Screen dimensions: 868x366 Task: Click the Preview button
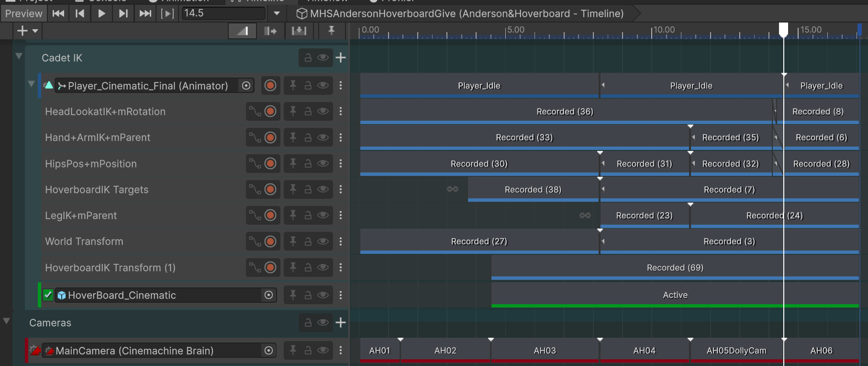coord(23,13)
